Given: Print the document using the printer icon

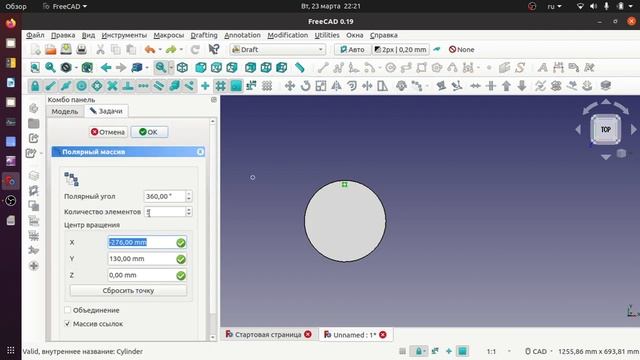Looking at the screenshot, I should pyautogui.click(x=82, y=50).
